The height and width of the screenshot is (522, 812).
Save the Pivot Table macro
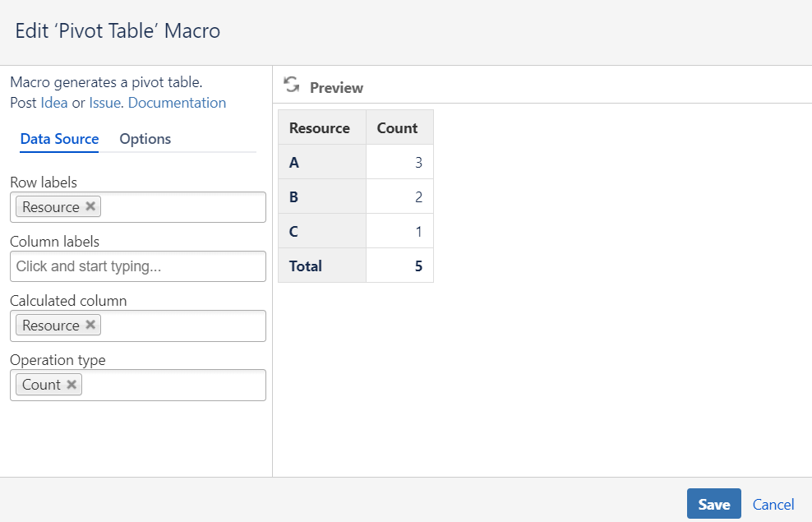[713, 504]
